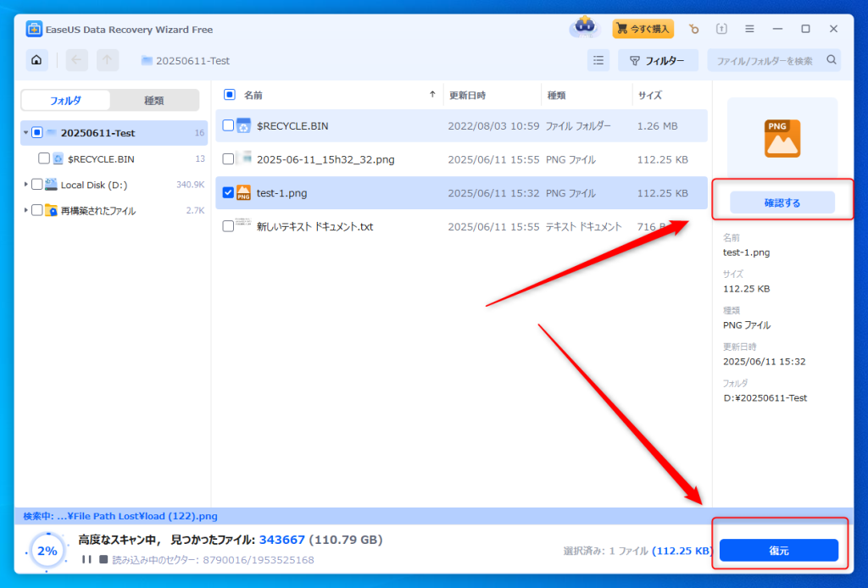Check the 新しいテキスト ドキュメント.txt checkbox
This screenshot has width=868, height=588.
click(228, 226)
